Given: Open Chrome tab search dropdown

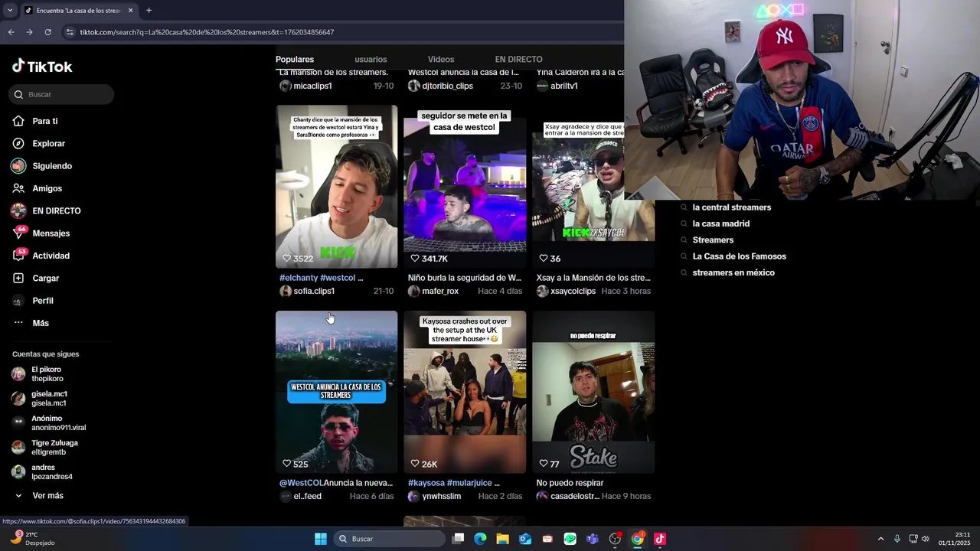Looking at the screenshot, I should 9,11.
